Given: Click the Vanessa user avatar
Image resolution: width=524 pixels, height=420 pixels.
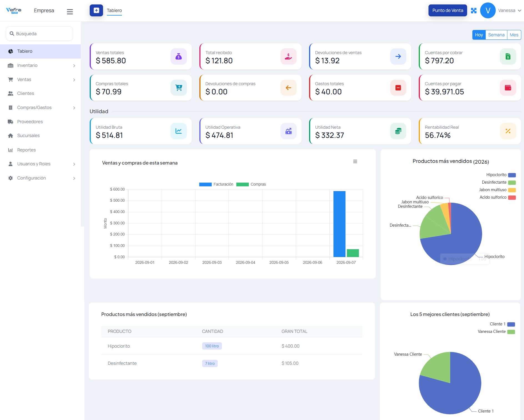Looking at the screenshot, I should click(x=488, y=11).
